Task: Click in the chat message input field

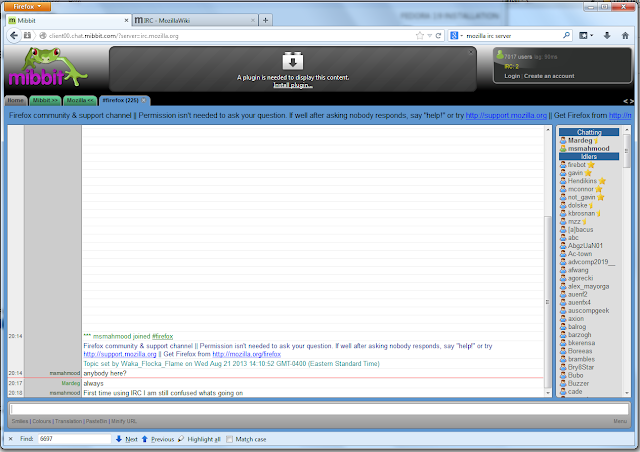Action: click(x=319, y=409)
